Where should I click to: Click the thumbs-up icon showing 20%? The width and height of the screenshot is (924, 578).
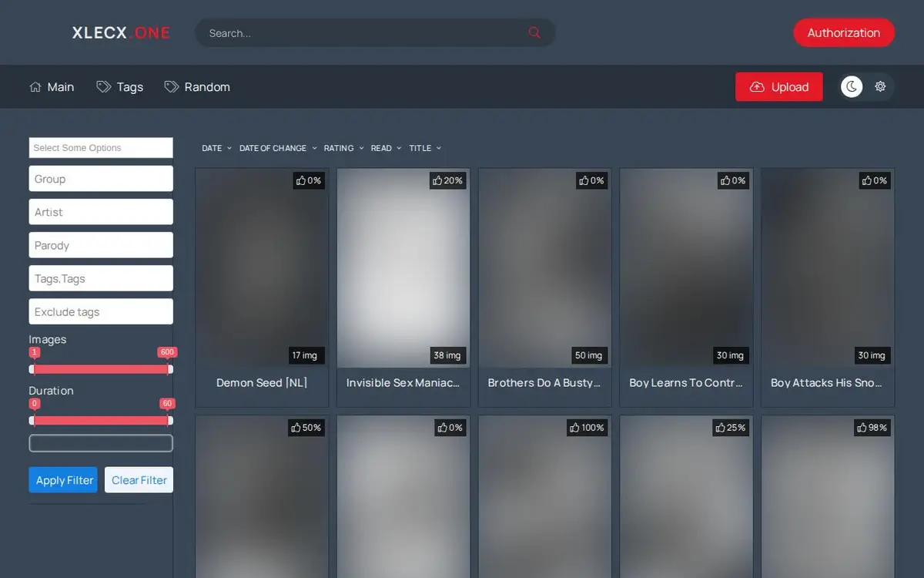coord(437,180)
